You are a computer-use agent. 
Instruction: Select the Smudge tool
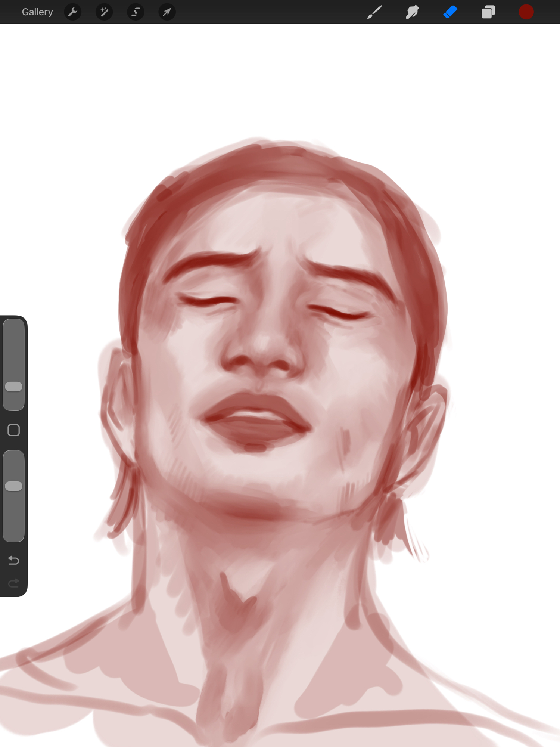(x=412, y=12)
